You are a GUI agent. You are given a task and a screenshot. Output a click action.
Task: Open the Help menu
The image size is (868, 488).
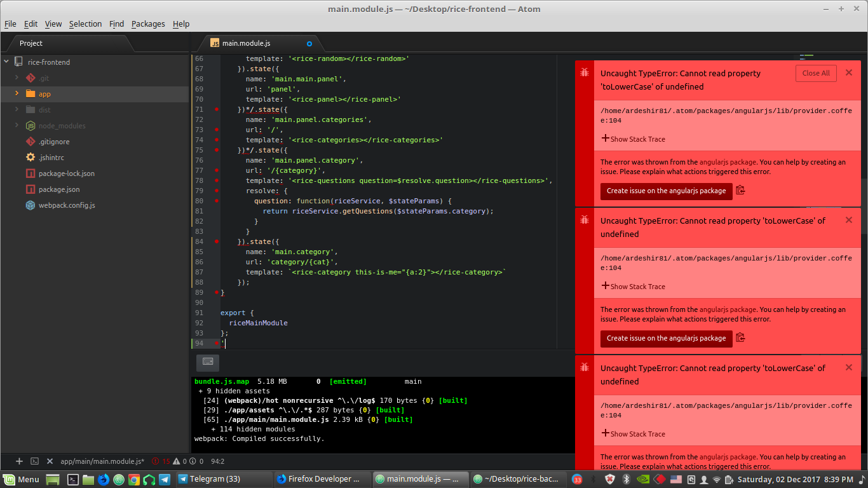[181, 24]
